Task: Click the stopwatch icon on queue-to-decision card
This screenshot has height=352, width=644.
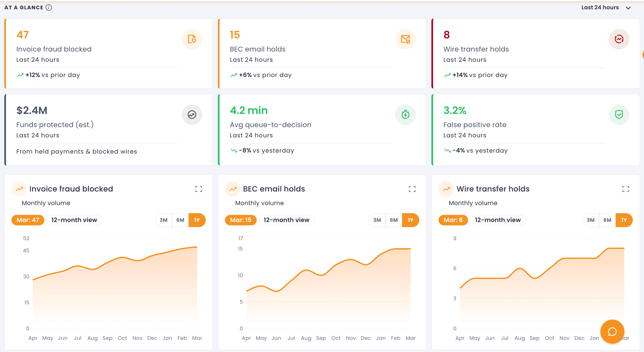Action: click(405, 114)
